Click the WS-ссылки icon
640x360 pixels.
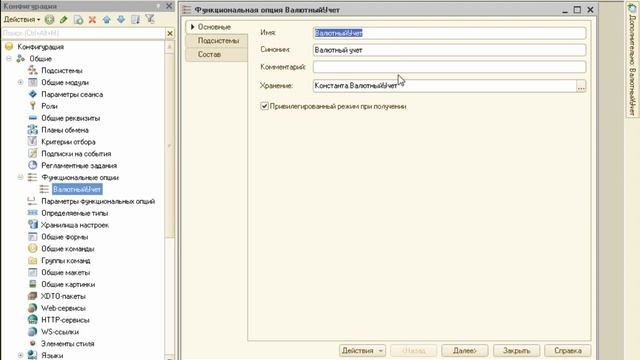coord(33,331)
